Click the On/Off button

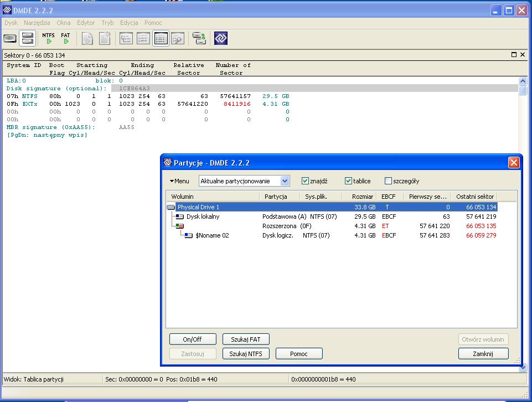point(193,339)
